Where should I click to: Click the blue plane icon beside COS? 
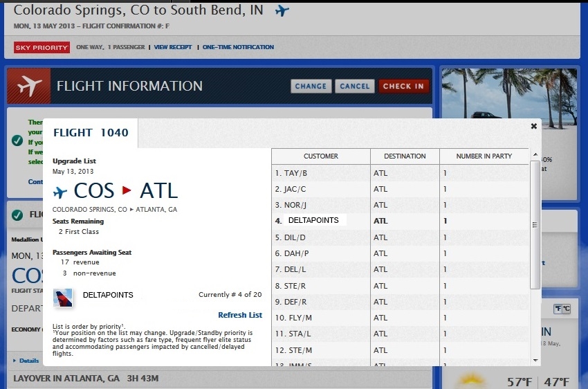tap(60, 192)
